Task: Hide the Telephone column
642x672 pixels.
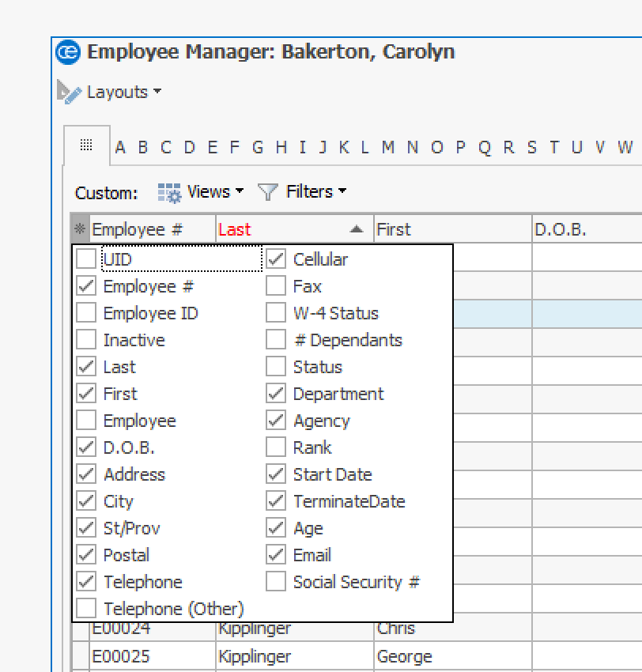Action: (x=86, y=582)
